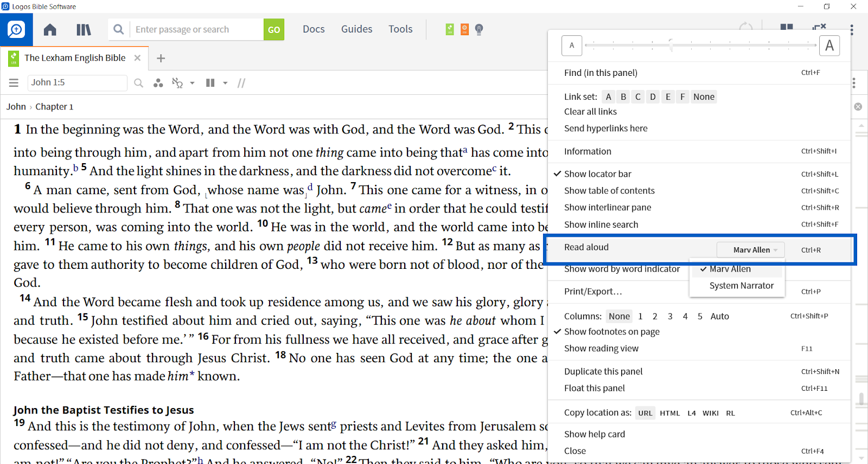Image resolution: width=868 pixels, height=464 pixels.
Task: Click the interlinear tool icon
Action: [177, 83]
